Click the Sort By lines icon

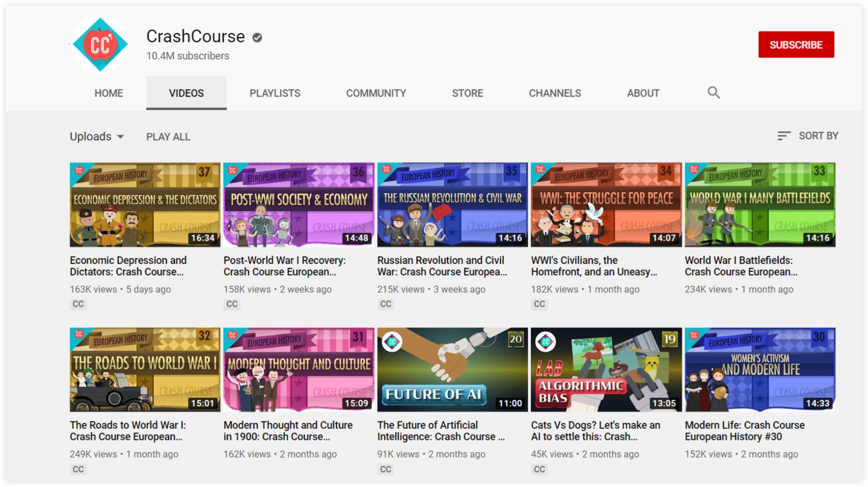784,136
